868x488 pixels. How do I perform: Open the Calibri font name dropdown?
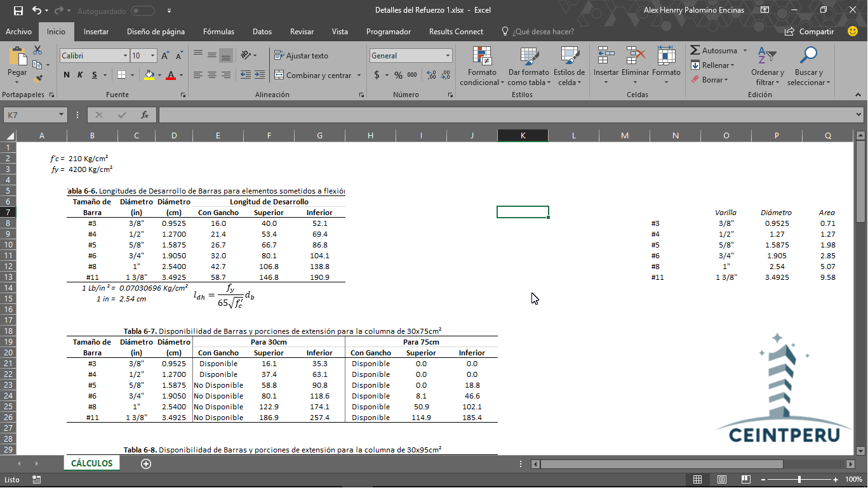125,56
